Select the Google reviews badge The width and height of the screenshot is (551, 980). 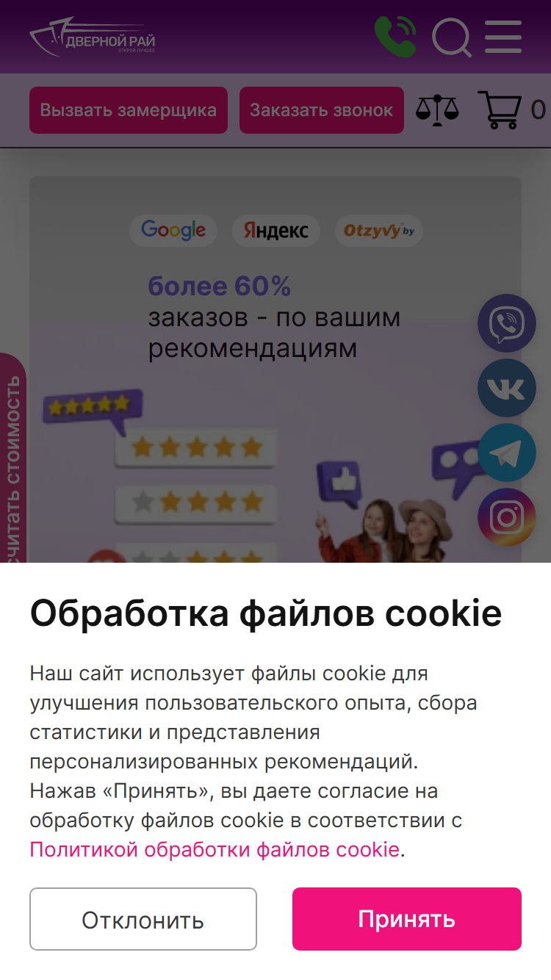[x=173, y=230]
